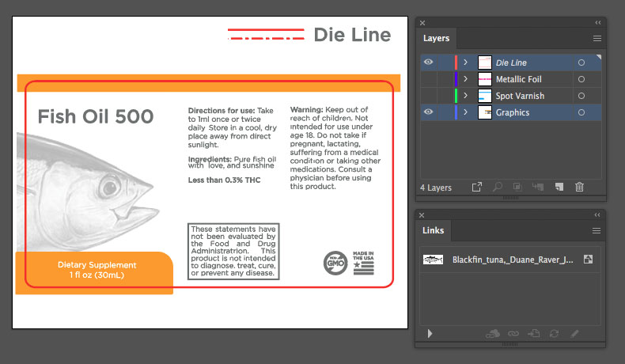Click the 4 Layers count label
Viewport: 625px width, 364px height.
coord(436,188)
